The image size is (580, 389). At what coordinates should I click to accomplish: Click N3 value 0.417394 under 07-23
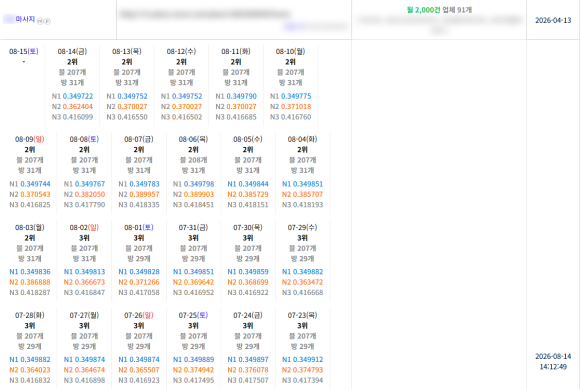coord(303,380)
